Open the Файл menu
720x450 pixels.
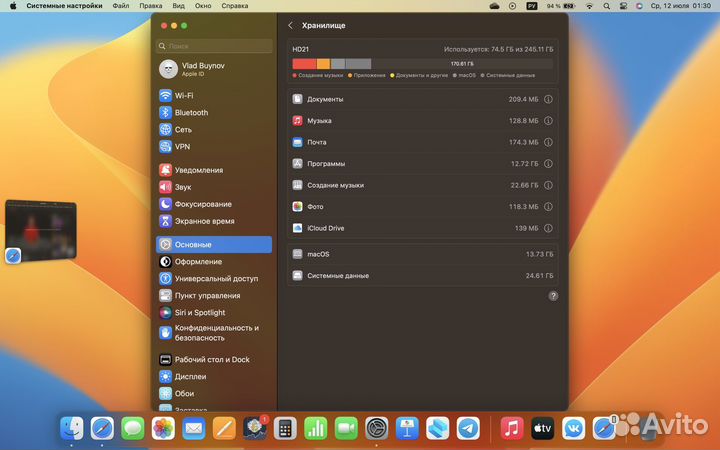[120, 6]
